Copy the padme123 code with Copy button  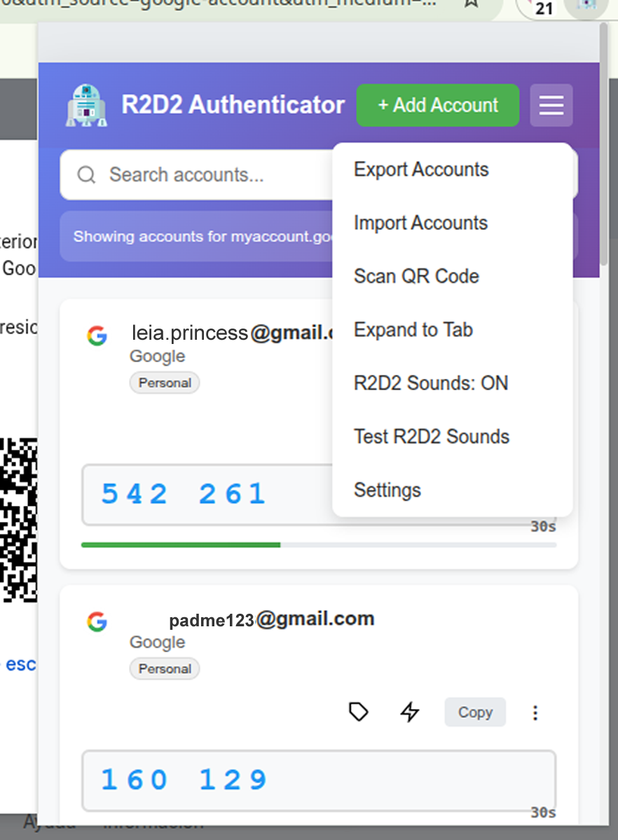tap(475, 712)
